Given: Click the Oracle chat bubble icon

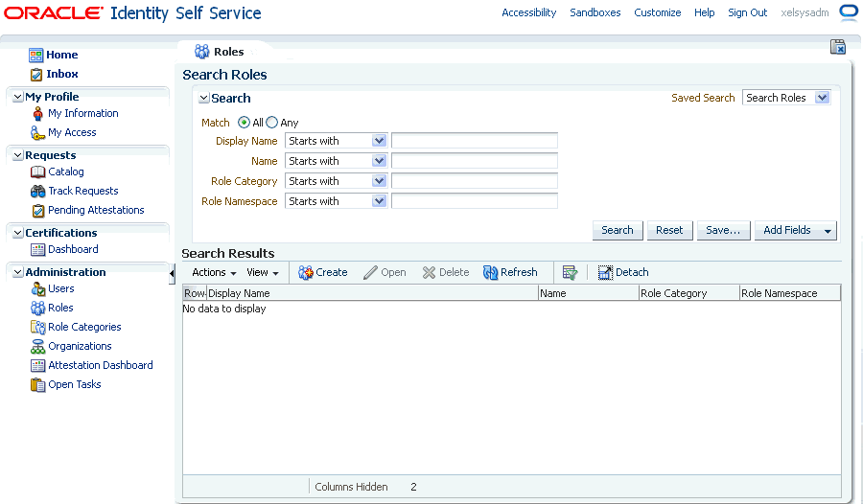Looking at the screenshot, I should pyautogui.click(x=849, y=12).
